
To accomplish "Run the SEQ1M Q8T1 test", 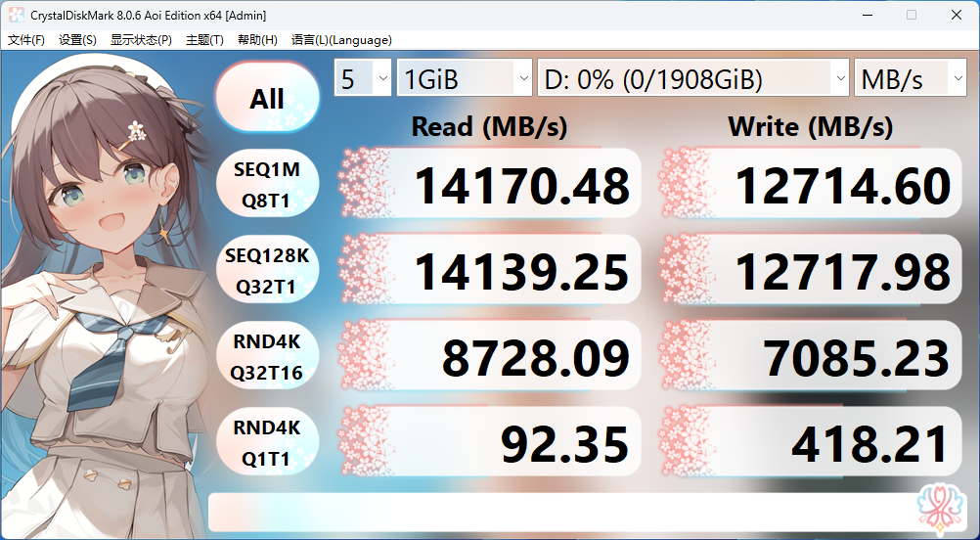I will click(267, 184).
